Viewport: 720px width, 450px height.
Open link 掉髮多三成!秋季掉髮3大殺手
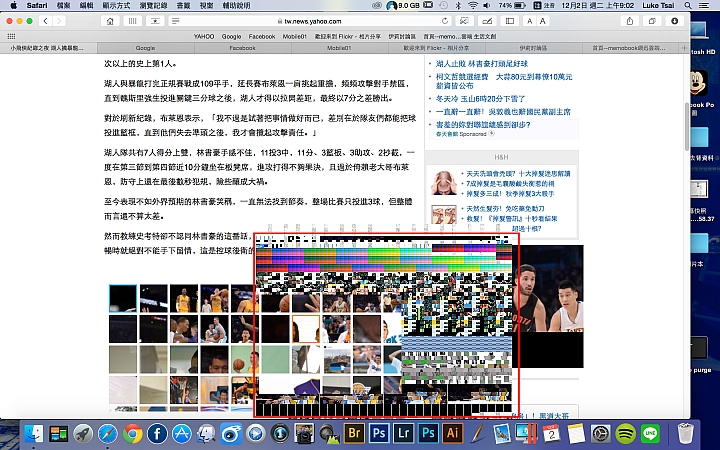point(510,194)
